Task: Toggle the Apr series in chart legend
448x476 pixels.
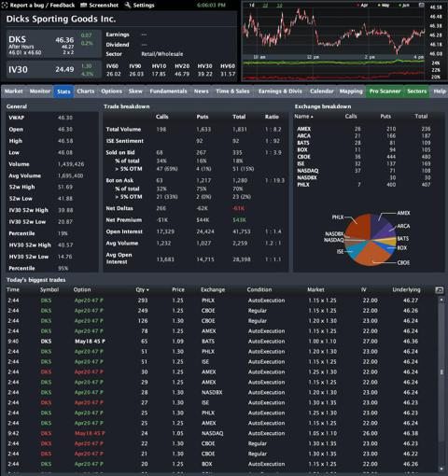Action: (362, 6)
